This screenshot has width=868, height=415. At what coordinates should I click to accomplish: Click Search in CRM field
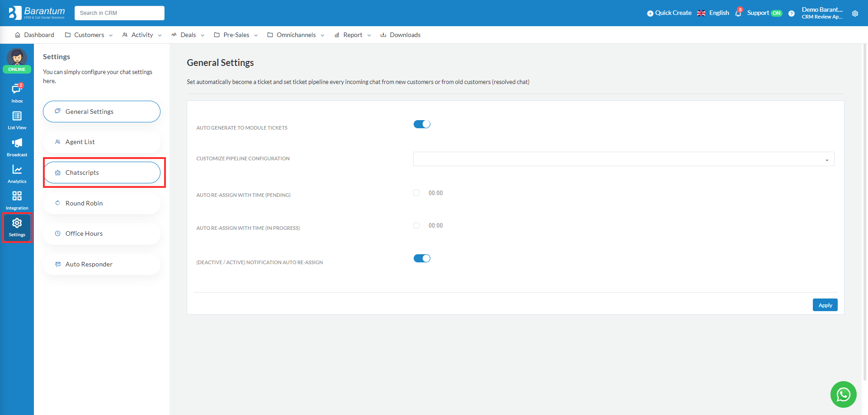pyautogui.click(x=119, y=13)
